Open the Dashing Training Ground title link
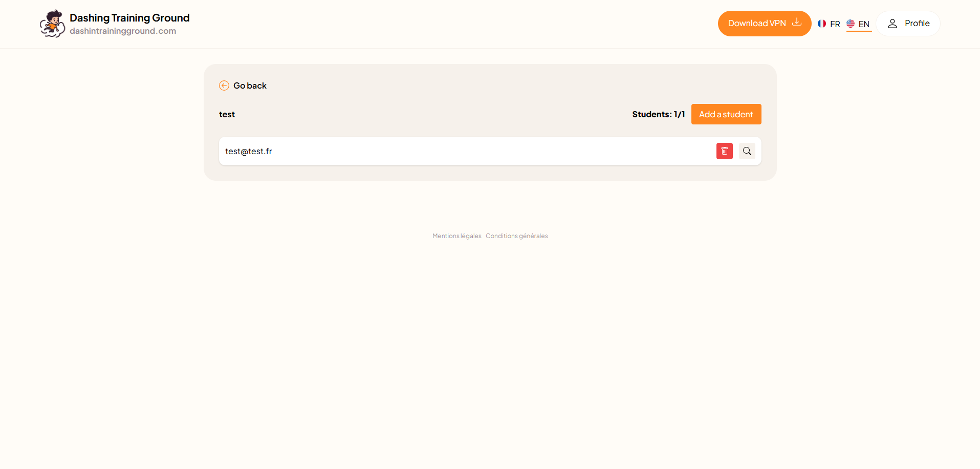The width and height of the screenshot is (980, 469). (x=129, y=18)
